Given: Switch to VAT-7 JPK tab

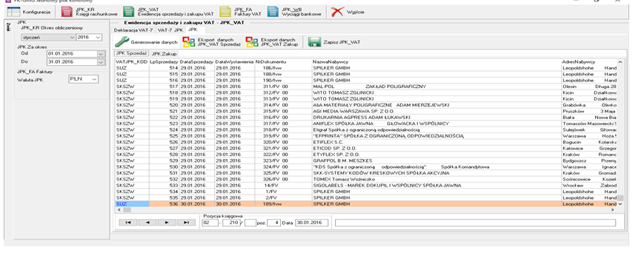Looking at the screenshot, I should 170,30.
